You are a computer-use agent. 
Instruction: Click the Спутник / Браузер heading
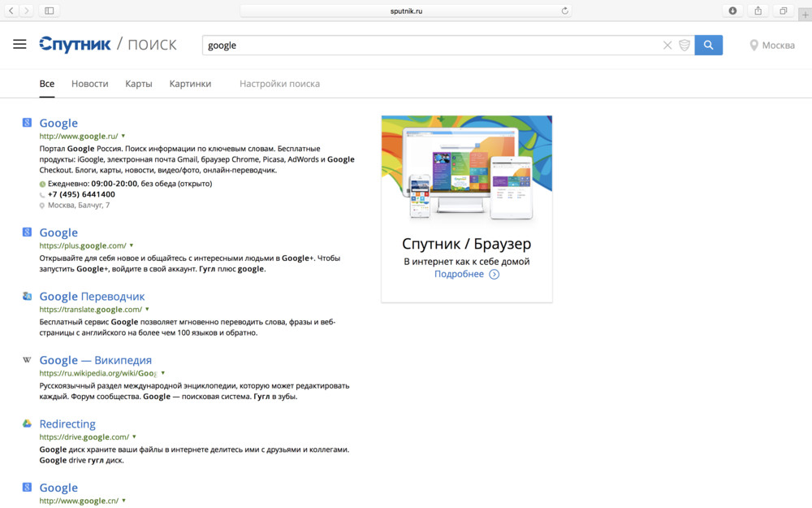(x=467, y=244)
